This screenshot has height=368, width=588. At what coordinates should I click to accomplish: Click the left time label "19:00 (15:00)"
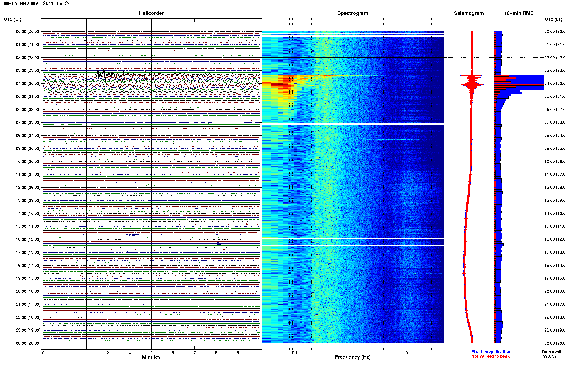point(28,278)
